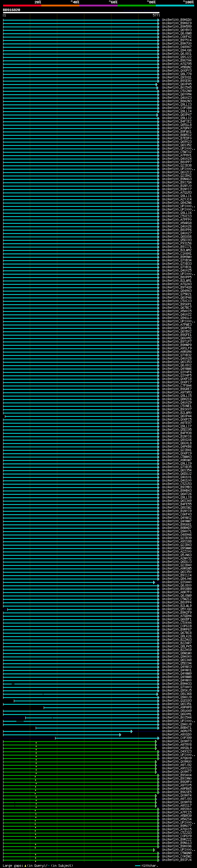This screenshot has height=868, width=197.
Task: Click hit label UniRef100_C6KF42
Action: (x=177, y=37)
